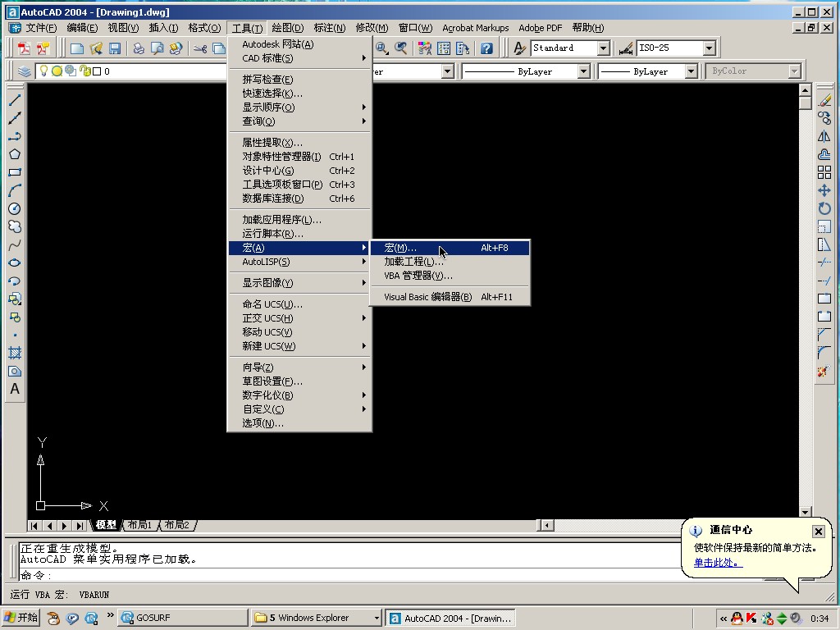Click the Copy Object tool
Screen dimensions: 840x630
824,118
